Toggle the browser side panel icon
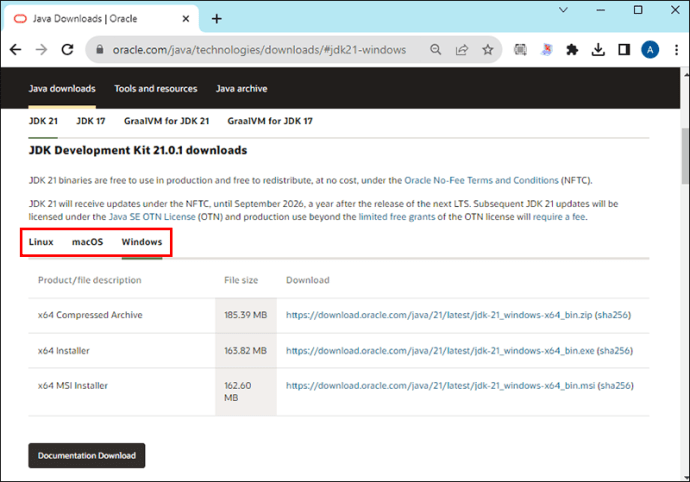This screenshot has width=690, height=482. (624, 50)
